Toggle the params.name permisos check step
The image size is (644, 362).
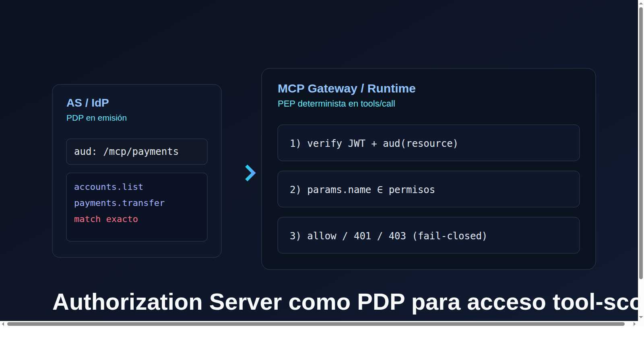click(428, 189)
